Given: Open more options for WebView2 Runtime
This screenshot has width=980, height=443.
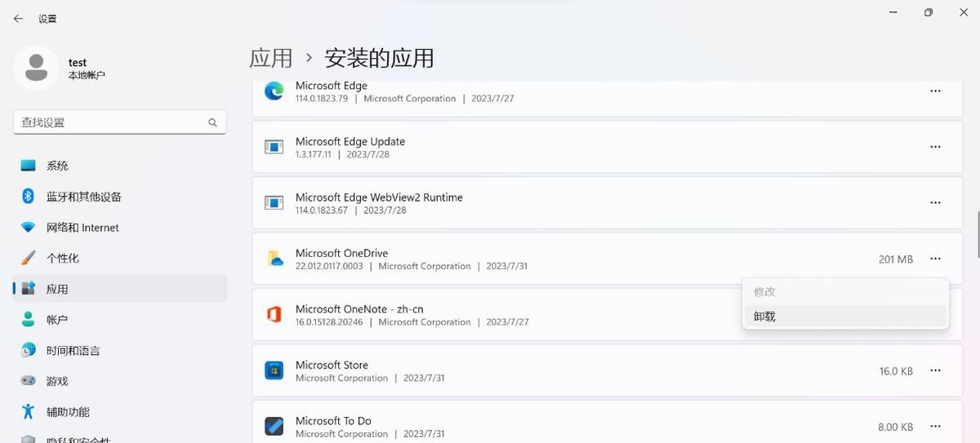Looking at the screenshot, I should pyautogui.click(x=935, y=202).
